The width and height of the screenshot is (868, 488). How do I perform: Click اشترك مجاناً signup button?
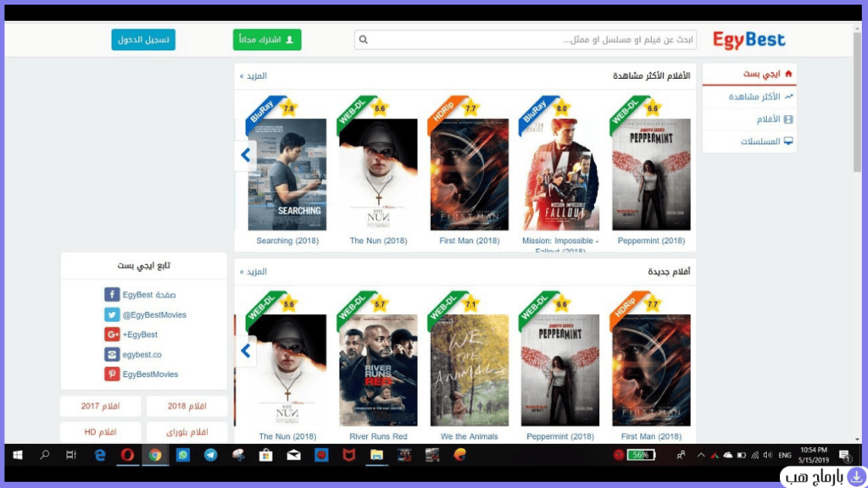(267, 40)
